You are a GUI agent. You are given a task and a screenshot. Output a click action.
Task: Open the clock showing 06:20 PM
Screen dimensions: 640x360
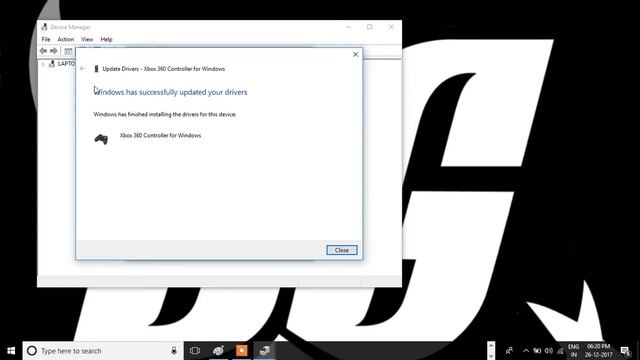598,351
